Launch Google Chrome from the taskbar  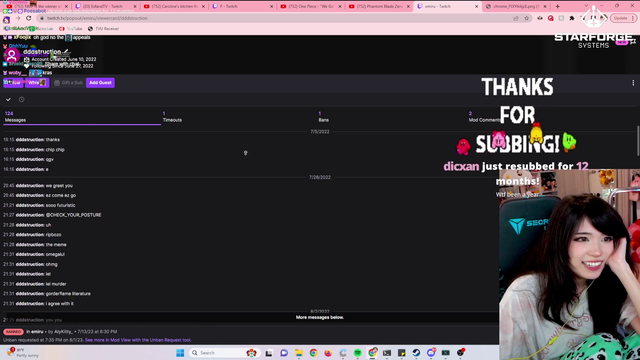point(313,353)
